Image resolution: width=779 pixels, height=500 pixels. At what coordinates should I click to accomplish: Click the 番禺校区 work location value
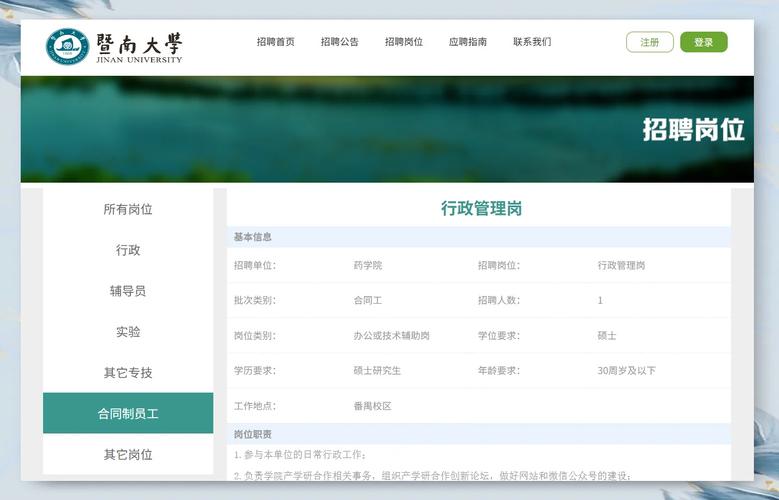coord(373,406)
